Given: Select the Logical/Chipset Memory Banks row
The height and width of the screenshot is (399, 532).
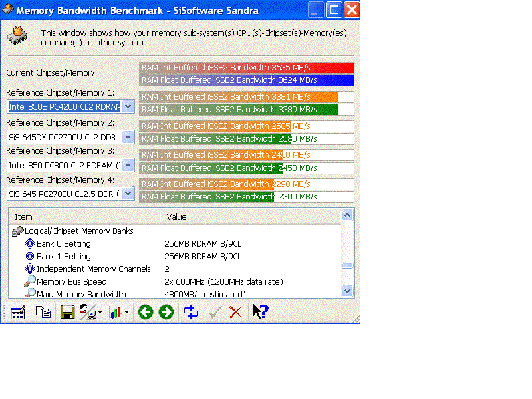Looking at the screenshot, I should point(175,231).
